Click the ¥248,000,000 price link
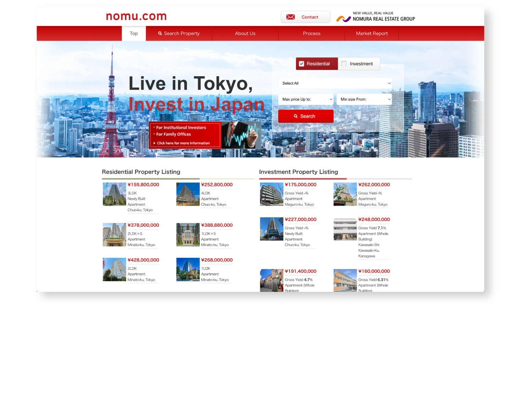 click(x=374, y=220)
